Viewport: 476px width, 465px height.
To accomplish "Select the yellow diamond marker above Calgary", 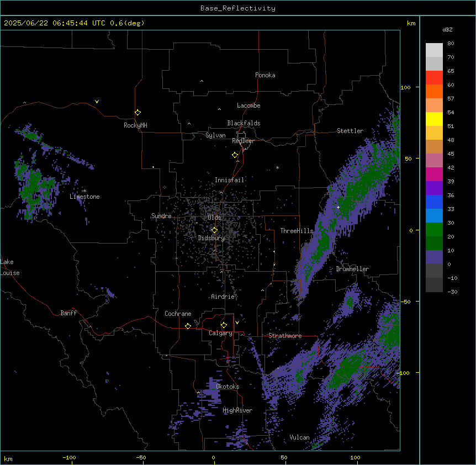I will [x=224, y=325].
